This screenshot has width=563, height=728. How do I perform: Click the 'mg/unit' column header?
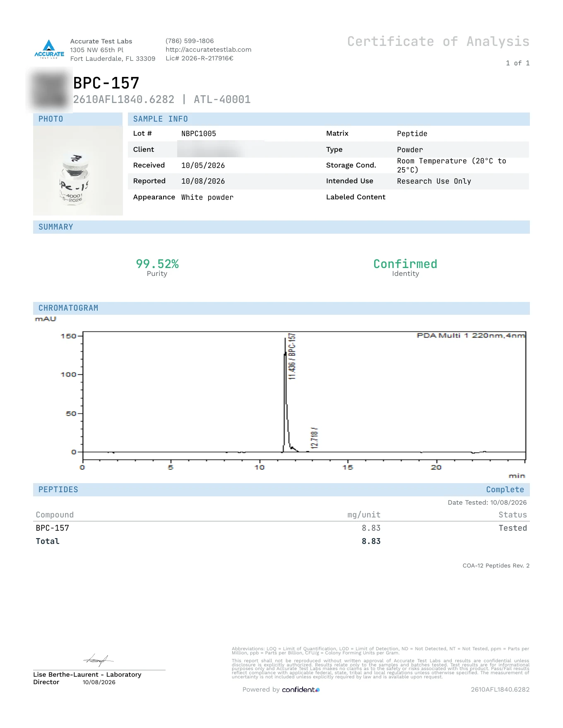coord(364,515)
